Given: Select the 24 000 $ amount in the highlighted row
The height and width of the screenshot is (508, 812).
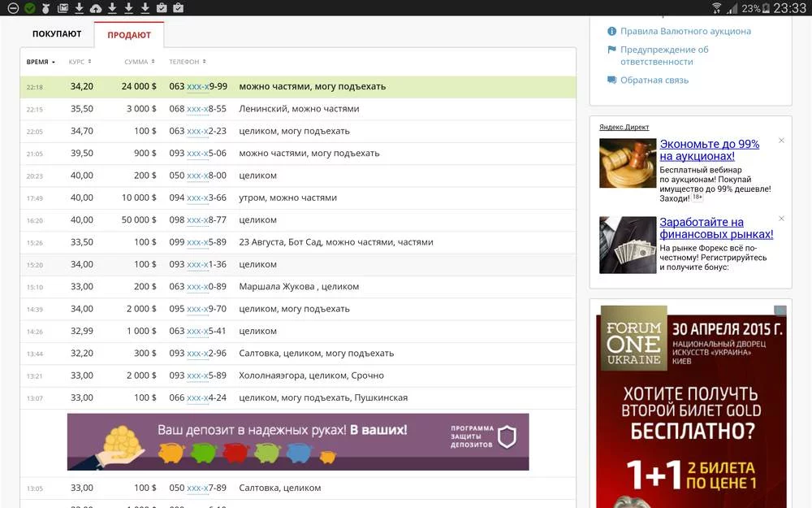Looking at the screenshot, I should (x=139, y=87).
